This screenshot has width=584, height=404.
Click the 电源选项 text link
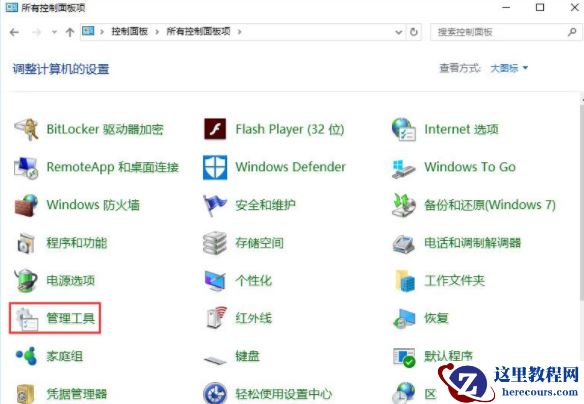tap(70, 280)
